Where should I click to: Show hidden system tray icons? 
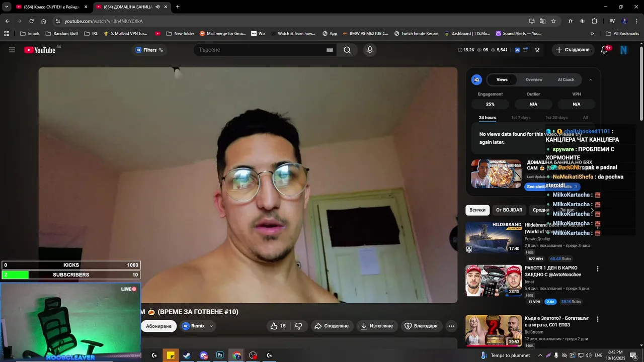point(540,355)
